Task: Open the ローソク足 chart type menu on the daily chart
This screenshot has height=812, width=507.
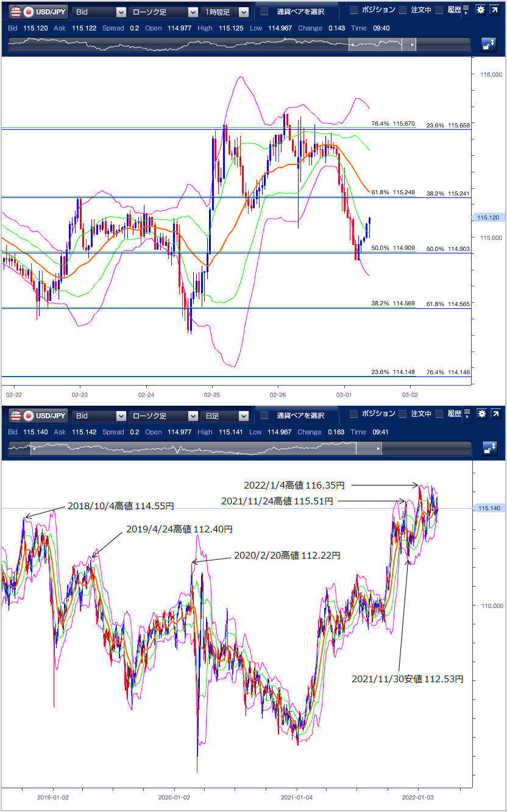Action: pos(163,416)
